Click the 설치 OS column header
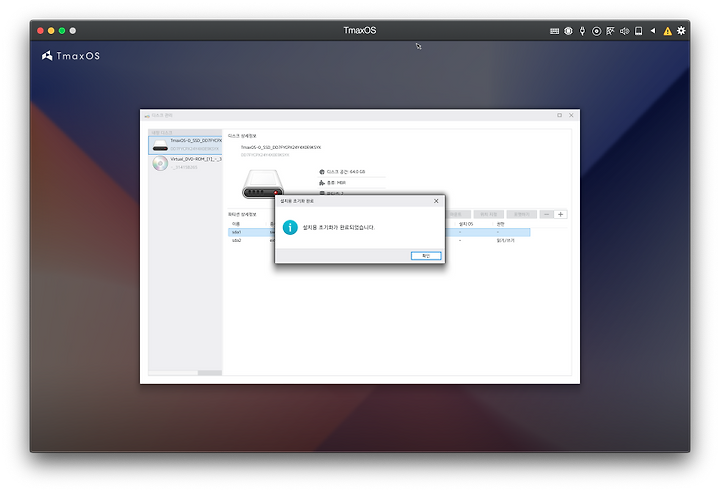 point(466,224)
